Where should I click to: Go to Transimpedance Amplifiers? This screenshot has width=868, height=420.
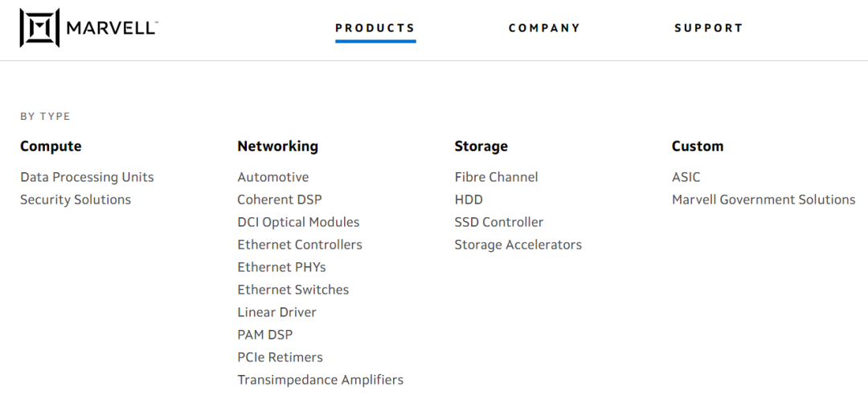pyautogui.click(x=321, y=380)
